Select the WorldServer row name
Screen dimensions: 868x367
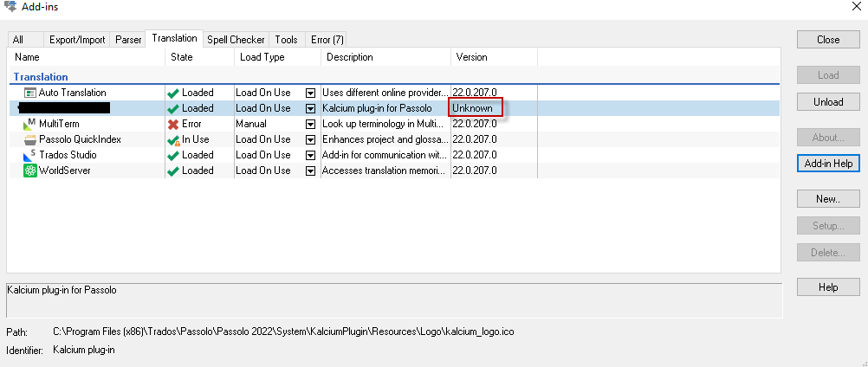click(x=65, y=171)
